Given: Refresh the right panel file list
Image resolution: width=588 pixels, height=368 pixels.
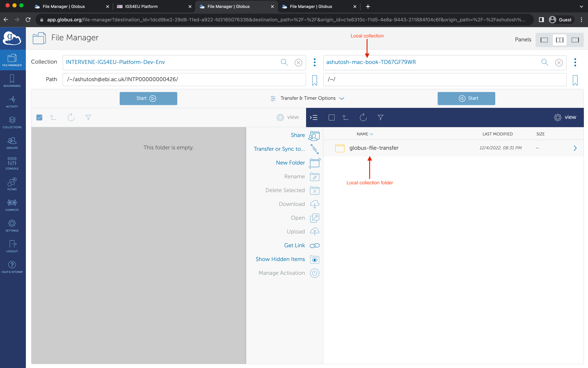Looking at the screenshot, I should [x=363, y=117].
